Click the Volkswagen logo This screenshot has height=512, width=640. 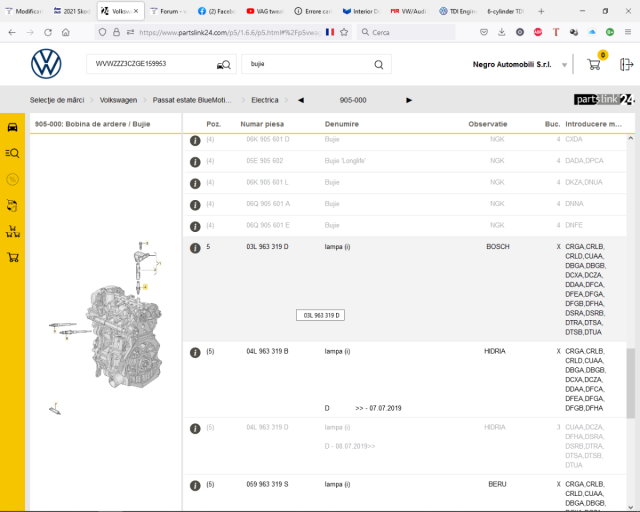46,64
